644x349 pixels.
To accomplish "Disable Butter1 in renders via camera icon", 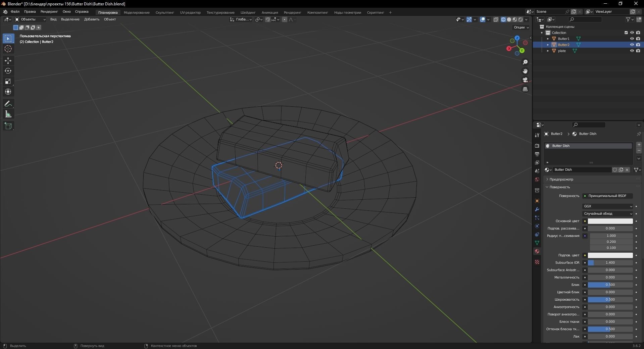I will (x=638, y=39).
